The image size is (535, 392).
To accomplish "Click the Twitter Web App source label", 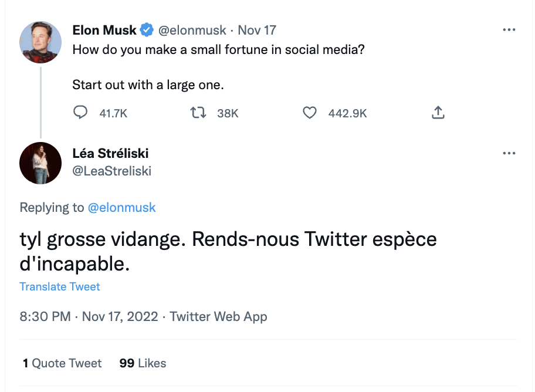I will click(x=218, y=316).
